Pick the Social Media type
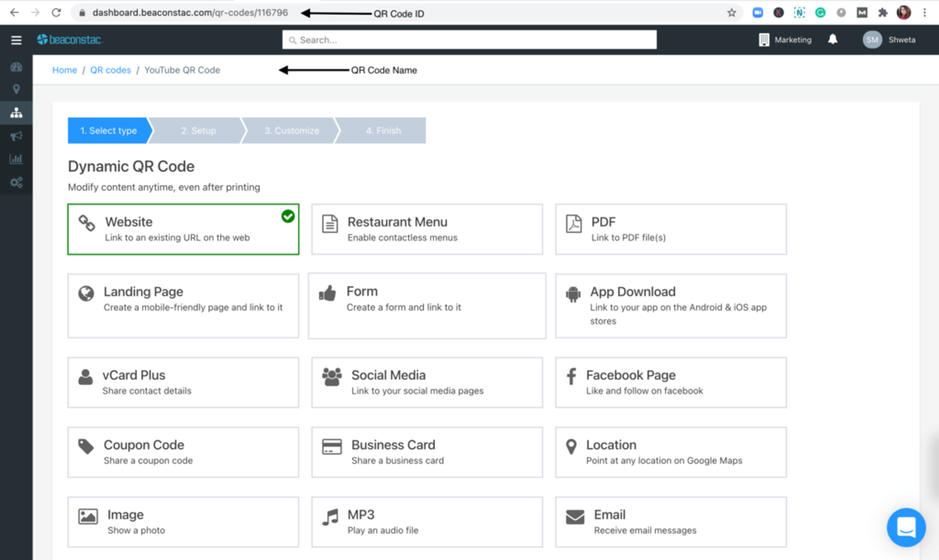Image resolution: width=939 pixels, height=560 pixels. 427,383
